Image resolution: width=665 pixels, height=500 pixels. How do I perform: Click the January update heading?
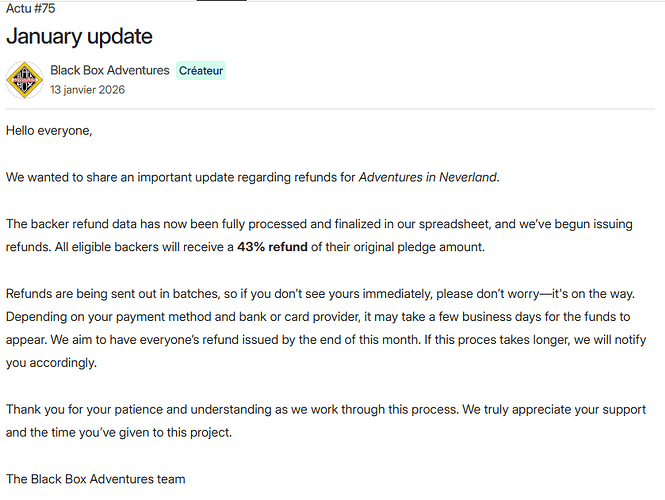79,37
